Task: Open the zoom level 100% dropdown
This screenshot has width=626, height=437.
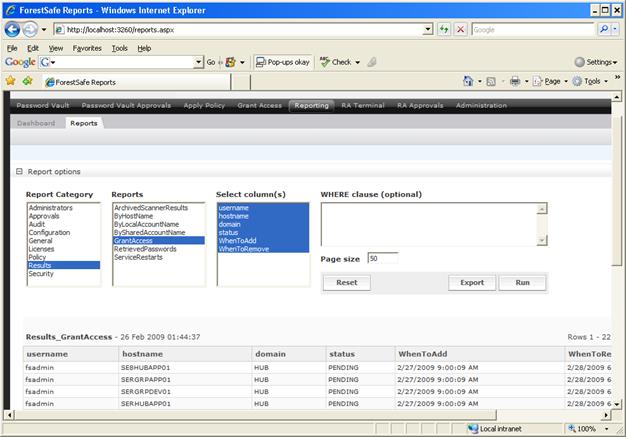Action: point(607,429)
